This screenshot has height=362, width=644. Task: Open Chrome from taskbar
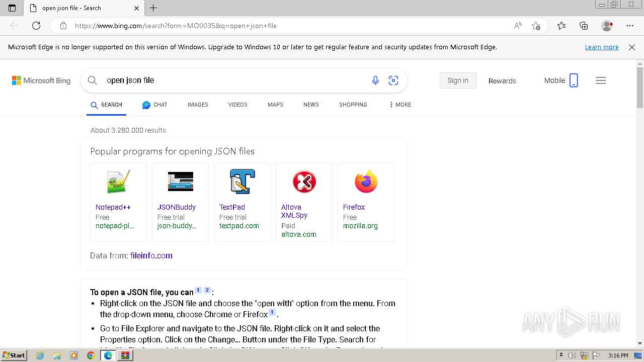[91, 355]
